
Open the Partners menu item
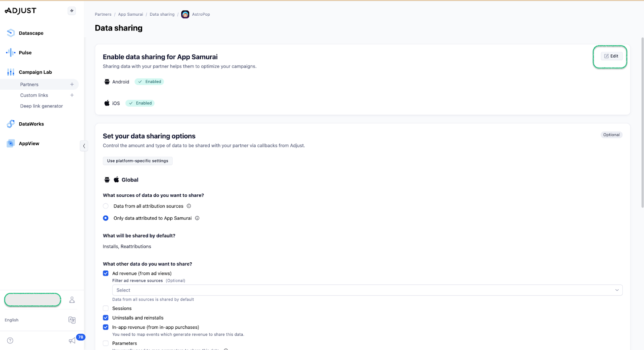29,84
